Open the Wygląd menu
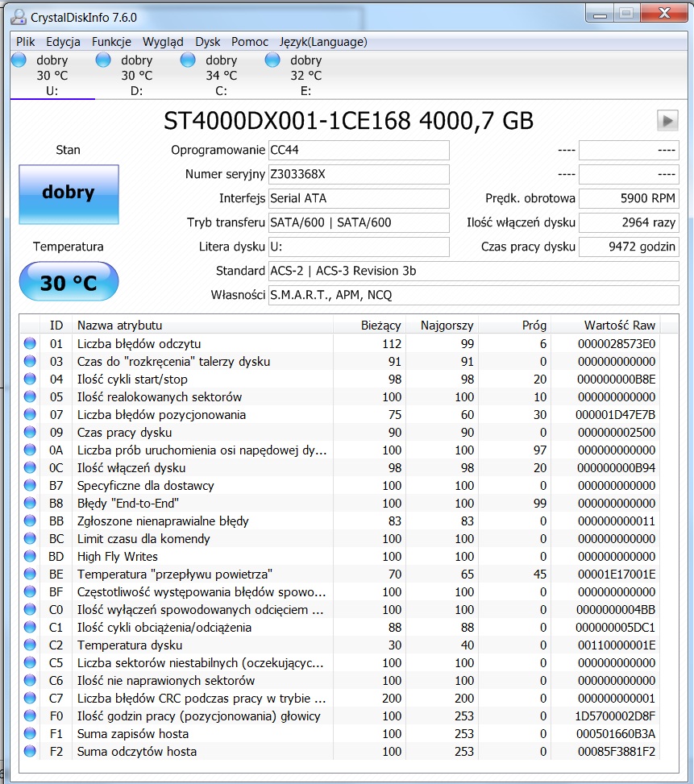694x784 pixels. tap(163, 42)
